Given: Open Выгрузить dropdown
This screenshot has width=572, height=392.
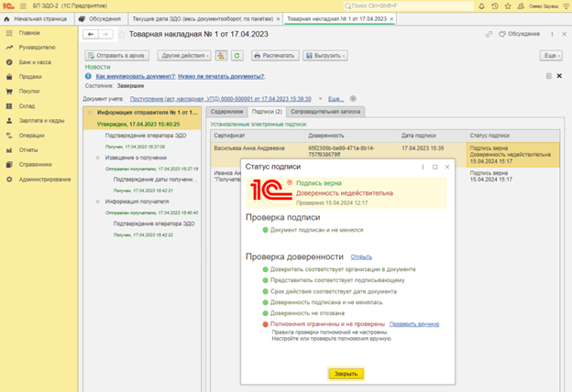Looking at the screenshot, I should (x=325, y=56).
